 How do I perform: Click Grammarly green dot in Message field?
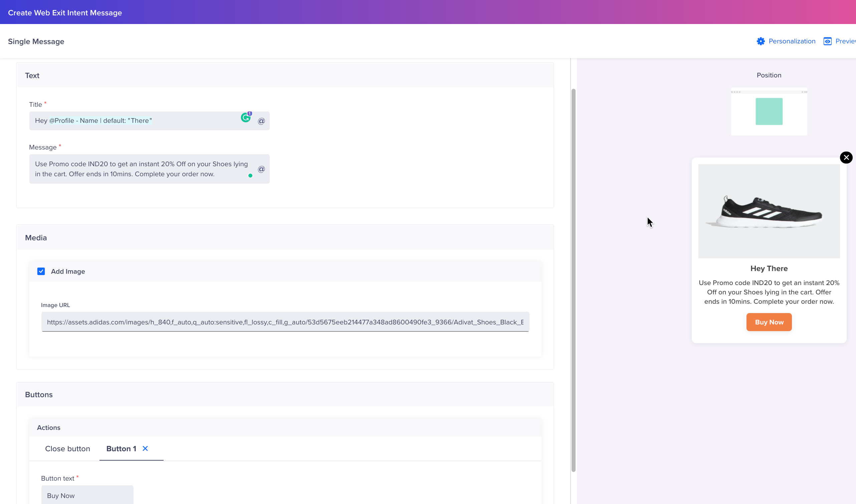[250, 176]
